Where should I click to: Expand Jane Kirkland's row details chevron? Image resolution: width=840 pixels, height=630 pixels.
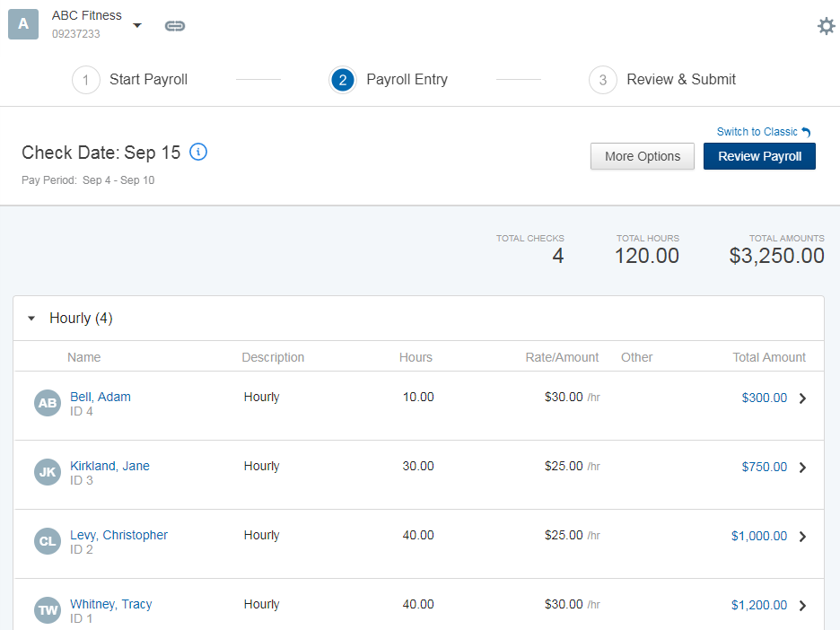[802, 468]
